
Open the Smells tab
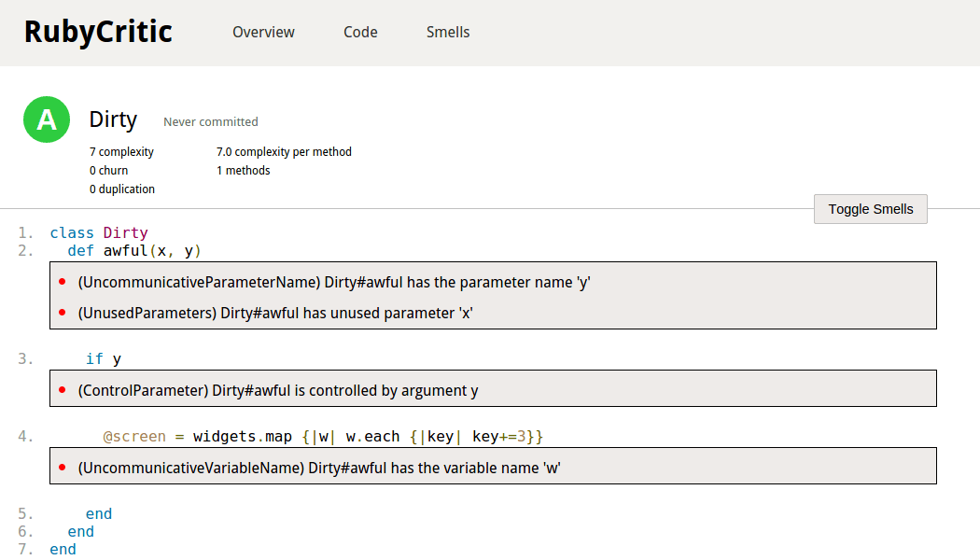click(x=448, y=33)
